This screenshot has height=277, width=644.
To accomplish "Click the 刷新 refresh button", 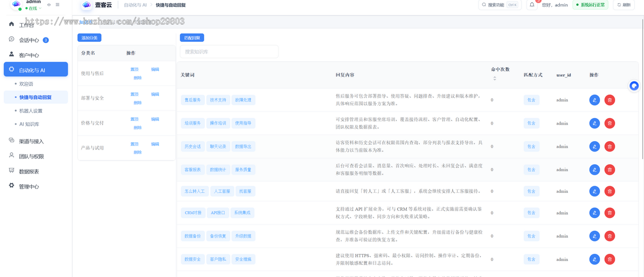I will 624,5.
